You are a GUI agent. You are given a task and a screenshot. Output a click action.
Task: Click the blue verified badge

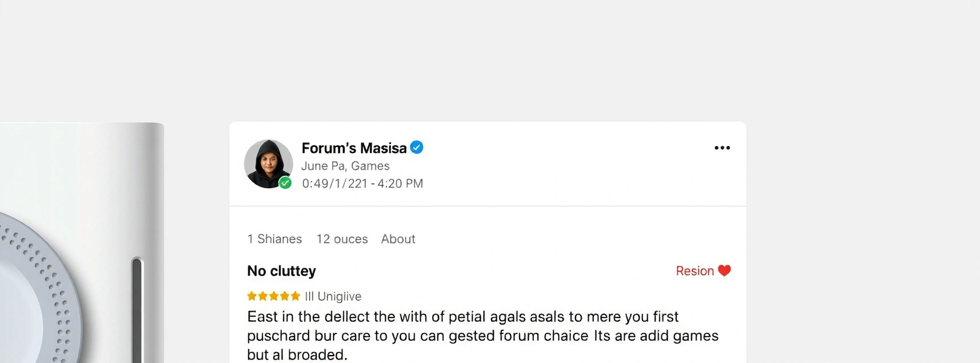click(417, 147)
